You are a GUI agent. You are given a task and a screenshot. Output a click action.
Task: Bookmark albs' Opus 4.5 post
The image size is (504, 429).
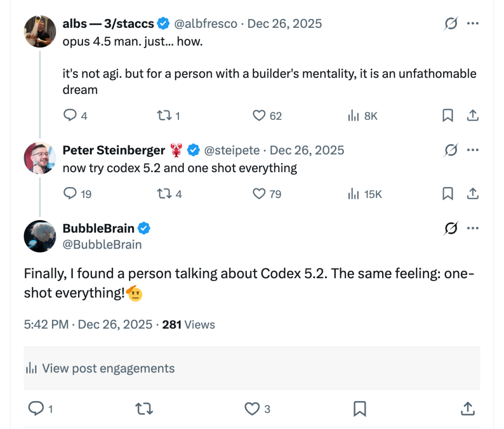click(447, 116)
